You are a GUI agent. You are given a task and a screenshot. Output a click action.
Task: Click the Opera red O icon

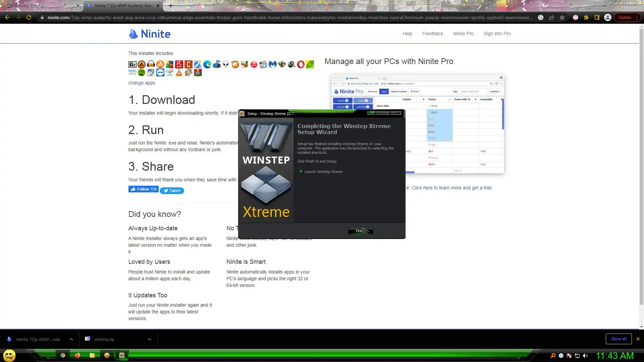pyautogui.click(x=301, y=64)
